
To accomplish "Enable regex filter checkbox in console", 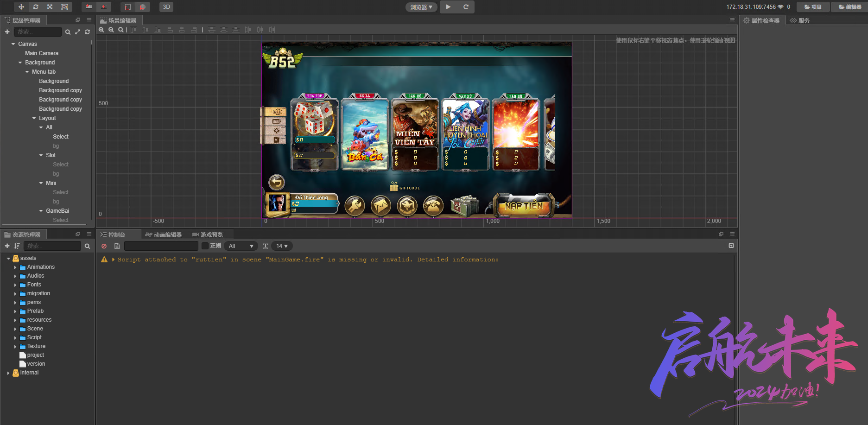I will point(205,246).
